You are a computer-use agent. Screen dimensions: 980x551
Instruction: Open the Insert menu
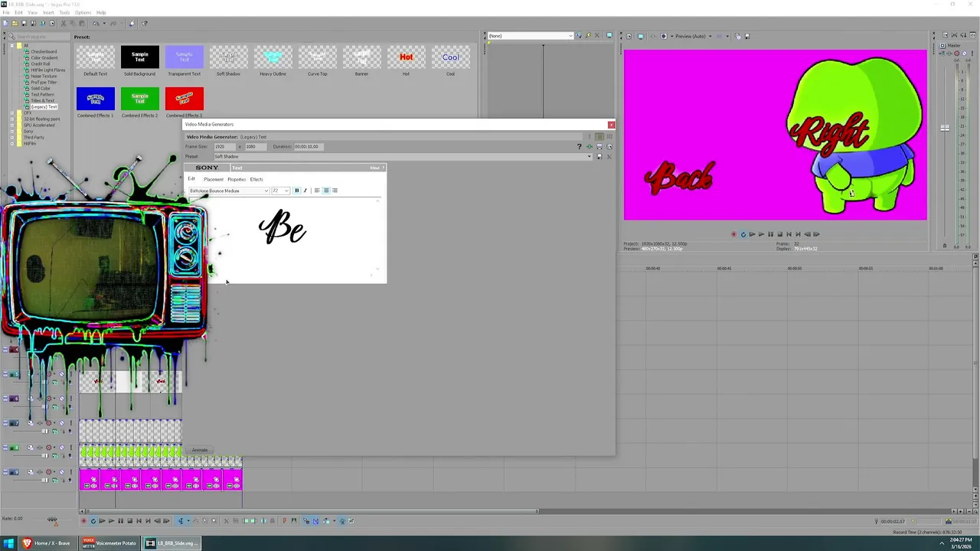48,12
